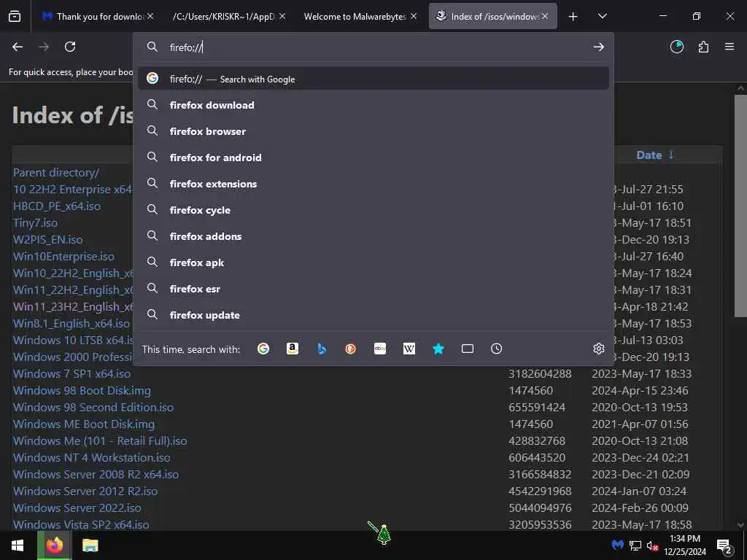Open Windows Me (101 - Retail Full).iso
The width and height of the screenshot is (747, 560).
pyautogui.click(x=100, y=440)
